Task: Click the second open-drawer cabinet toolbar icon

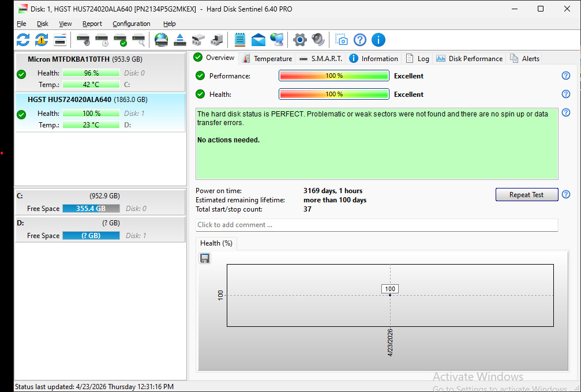Action: point(217,40)
